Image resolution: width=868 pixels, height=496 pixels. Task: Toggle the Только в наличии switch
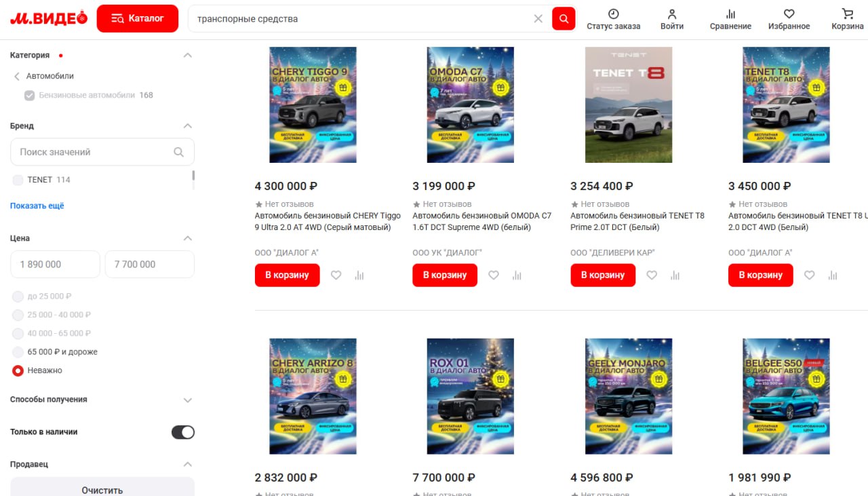click(x=183, y=432)
